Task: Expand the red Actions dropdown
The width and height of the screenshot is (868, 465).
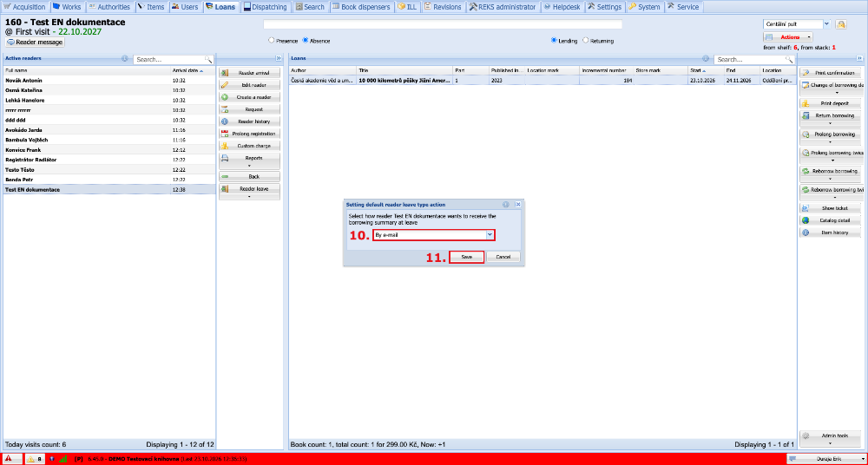Action: (x=809, y=37)
